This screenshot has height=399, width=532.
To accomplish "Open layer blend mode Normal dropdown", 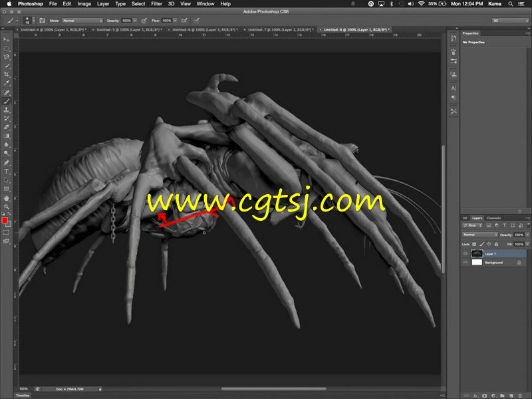I will [x=479, y=235].
